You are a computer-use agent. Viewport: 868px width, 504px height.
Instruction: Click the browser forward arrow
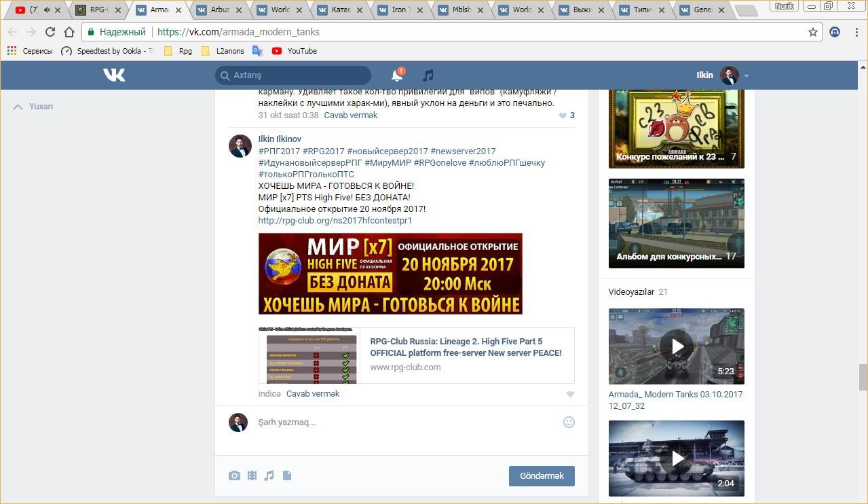(x=31, y=32)
